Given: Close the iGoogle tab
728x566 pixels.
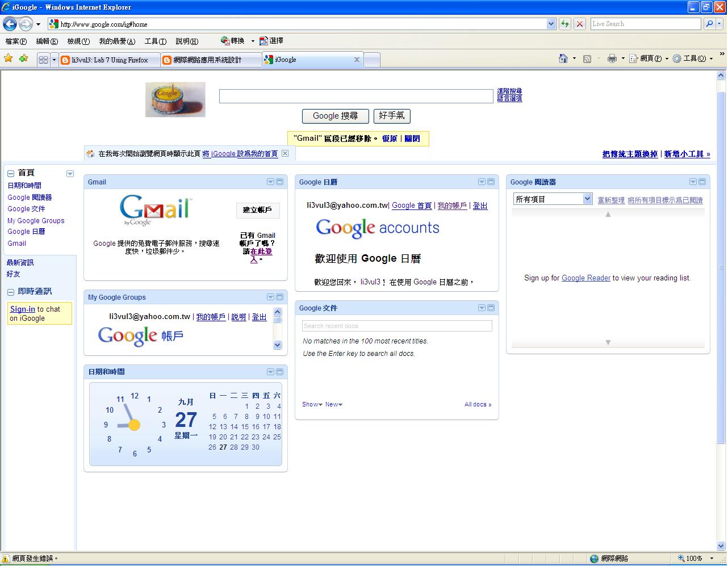Looking at the screenshot, I should click(357, 60).
